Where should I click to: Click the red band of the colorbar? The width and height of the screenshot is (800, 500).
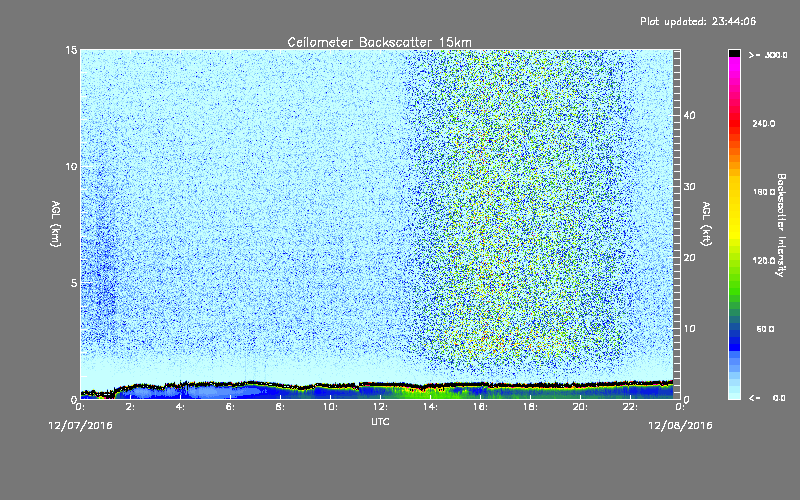click(x=734, y=125)
